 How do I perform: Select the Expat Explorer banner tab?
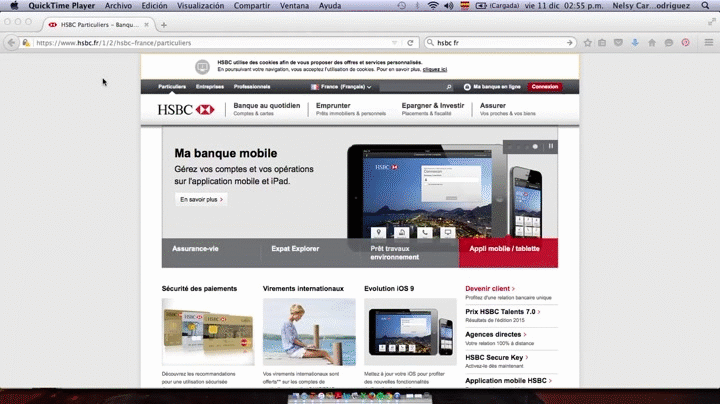coord(295,248)
